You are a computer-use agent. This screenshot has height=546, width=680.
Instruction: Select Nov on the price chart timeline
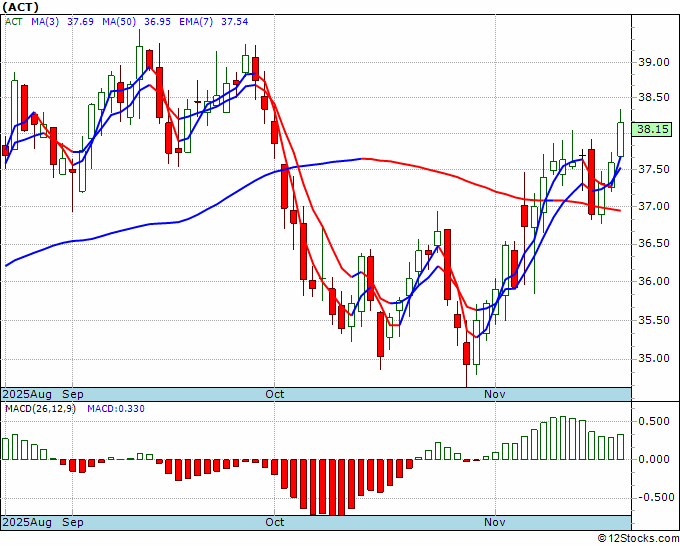[495, 394]
